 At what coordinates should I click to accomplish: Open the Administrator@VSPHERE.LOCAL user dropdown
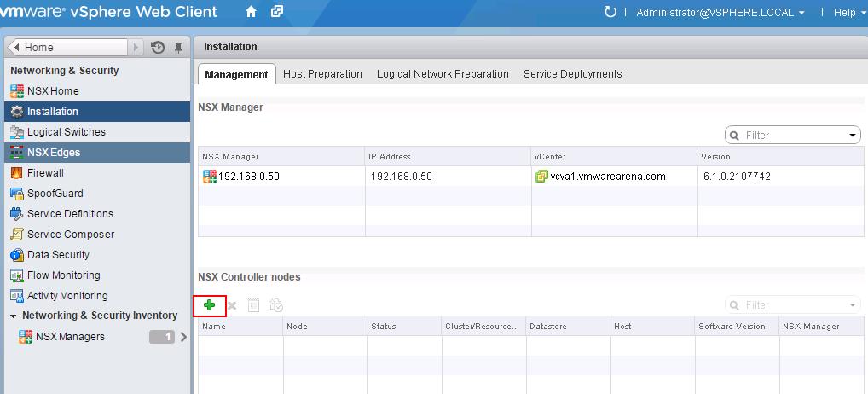[720, 12]
